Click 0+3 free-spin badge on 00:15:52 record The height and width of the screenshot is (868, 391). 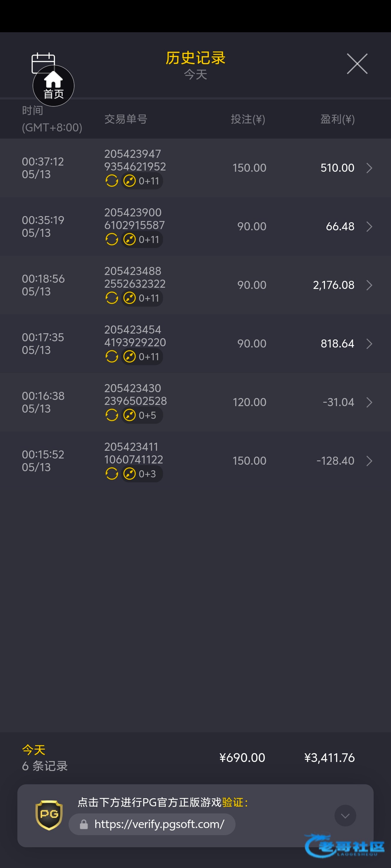[x=142, y=474]
